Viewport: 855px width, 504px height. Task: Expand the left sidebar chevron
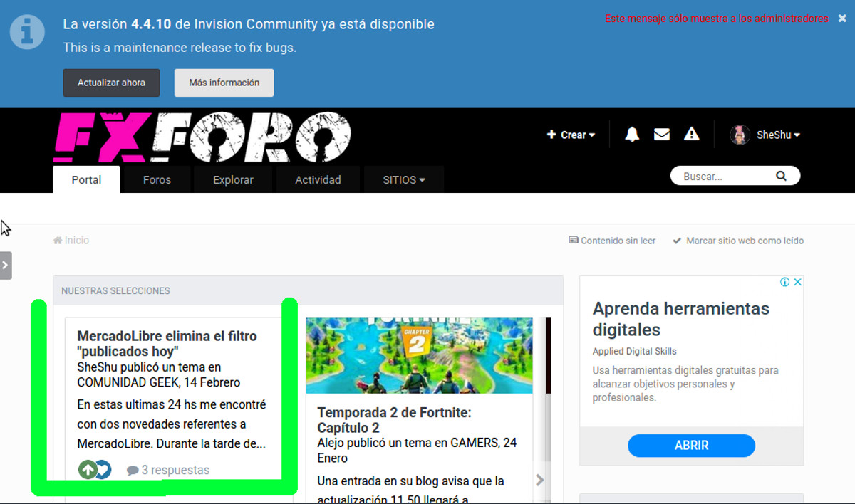point(6,265)
